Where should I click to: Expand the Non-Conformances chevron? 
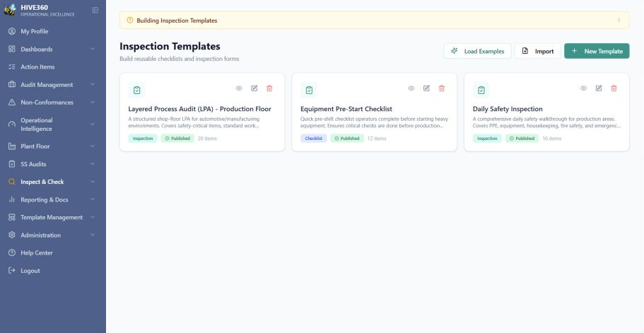(93, 103)
